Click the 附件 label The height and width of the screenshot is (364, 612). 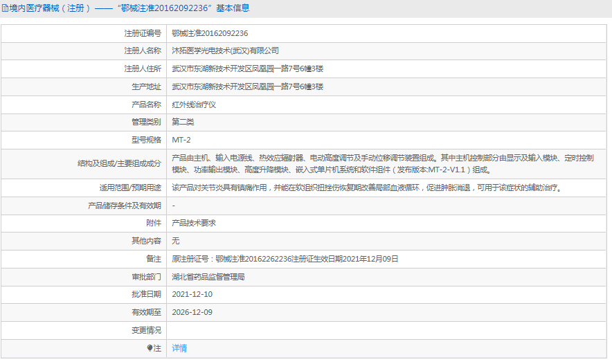(x=154, y=223)
